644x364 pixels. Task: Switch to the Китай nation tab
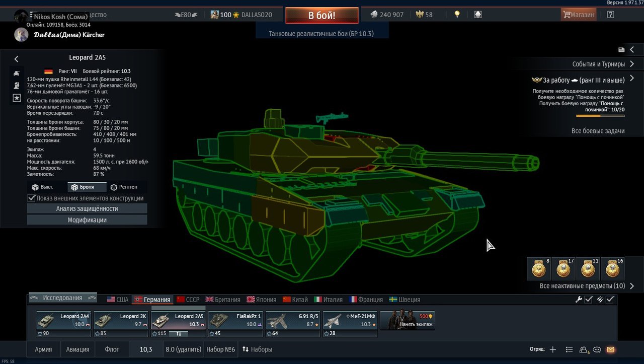point(295,300)
